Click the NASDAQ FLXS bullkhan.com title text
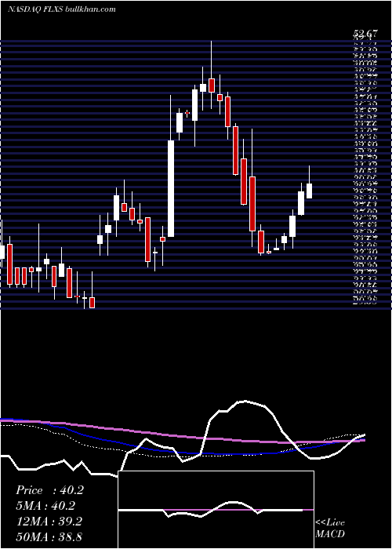This screenshot has height=549, width=392. [x=62, y=9]
